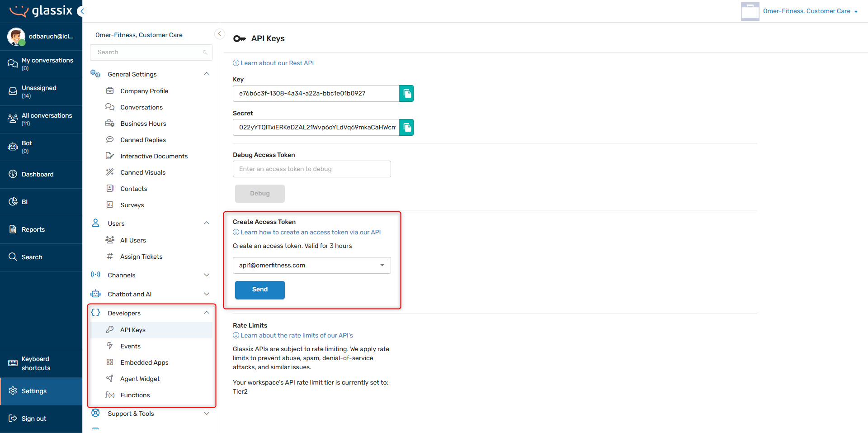
Task: Click the Reports document icon
Action: (x=13, y=229)
